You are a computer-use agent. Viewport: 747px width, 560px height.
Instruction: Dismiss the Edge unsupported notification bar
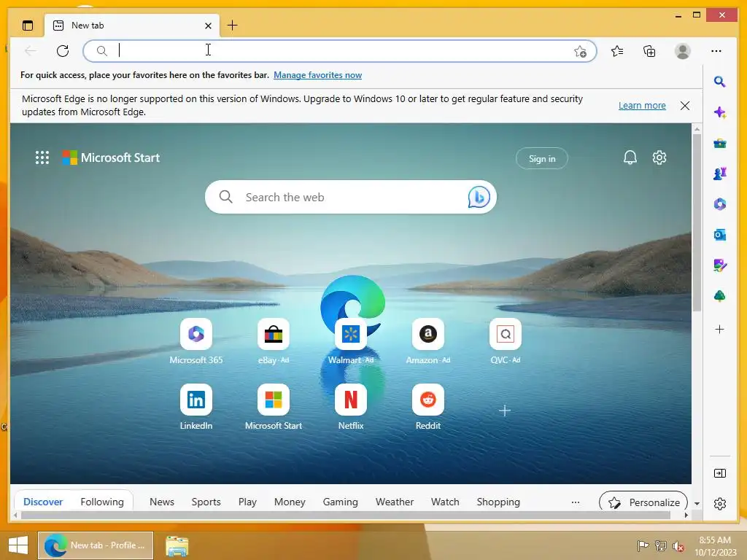point(684,106)
